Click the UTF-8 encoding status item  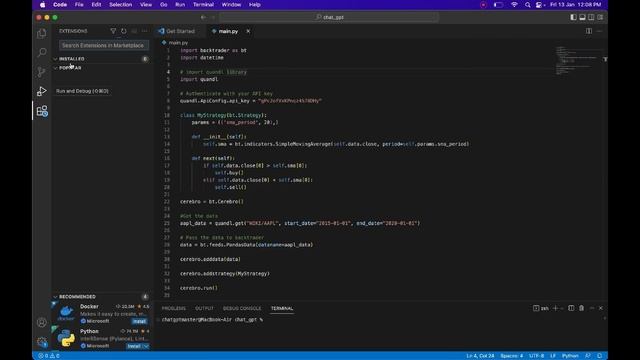tap(536, 356)
